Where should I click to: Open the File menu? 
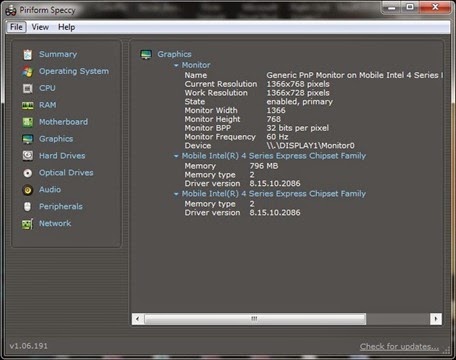click(16, 27)
